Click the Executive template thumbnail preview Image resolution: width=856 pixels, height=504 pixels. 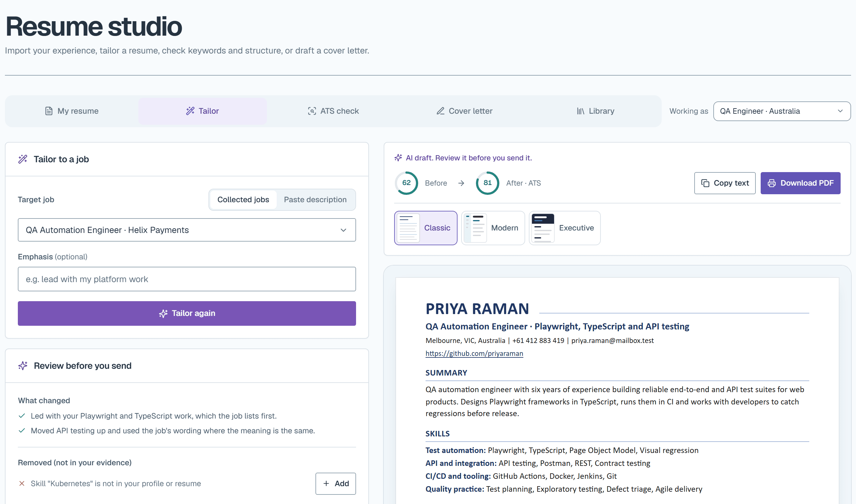(x=542, y=228)
